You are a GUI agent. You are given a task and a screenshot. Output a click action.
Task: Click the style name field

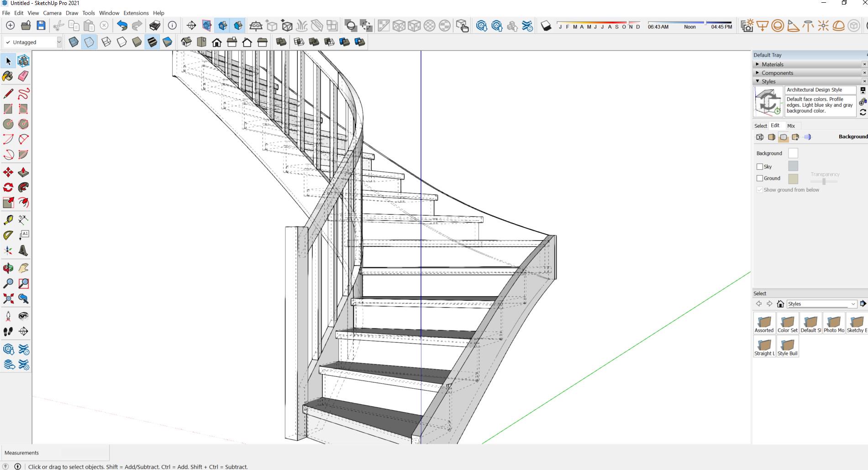820,90
